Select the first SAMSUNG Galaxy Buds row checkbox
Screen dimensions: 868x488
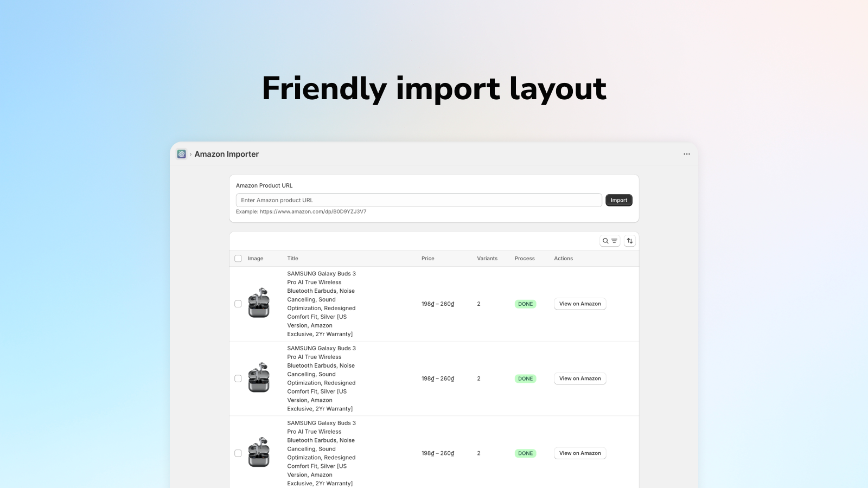238,304
